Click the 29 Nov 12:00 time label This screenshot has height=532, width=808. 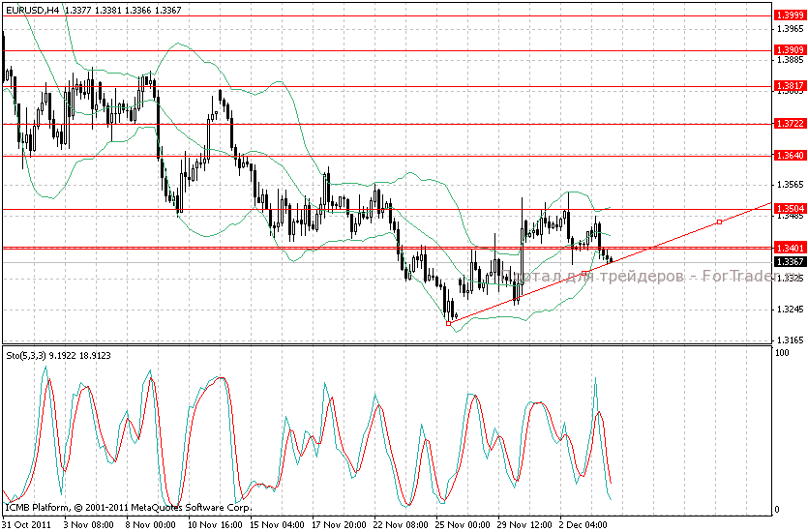525,525
